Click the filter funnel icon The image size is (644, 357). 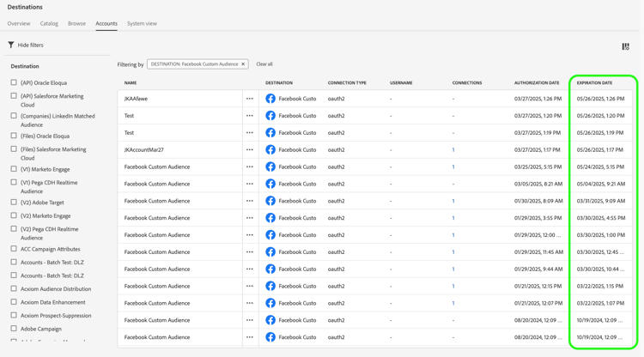coord(11,45)
